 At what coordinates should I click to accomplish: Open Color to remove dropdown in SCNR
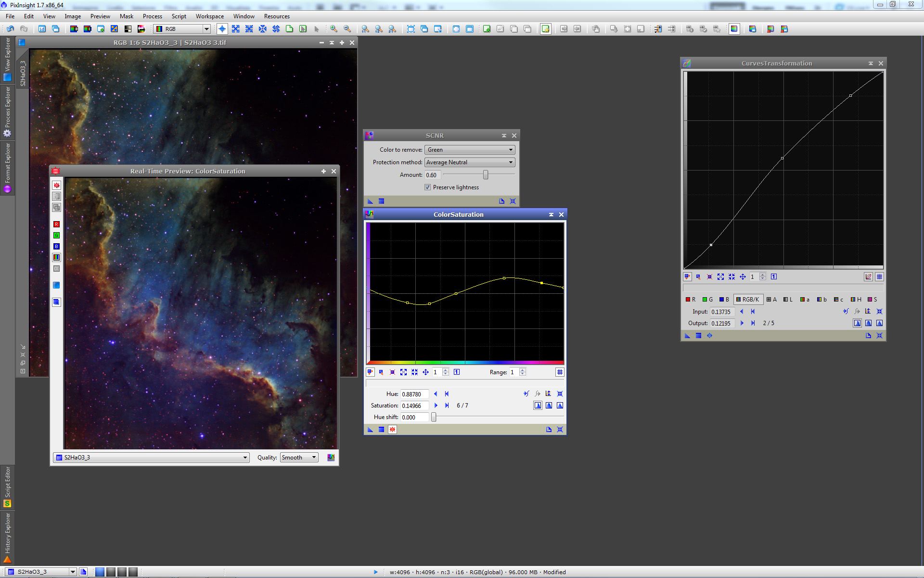(x=470, y=150)
